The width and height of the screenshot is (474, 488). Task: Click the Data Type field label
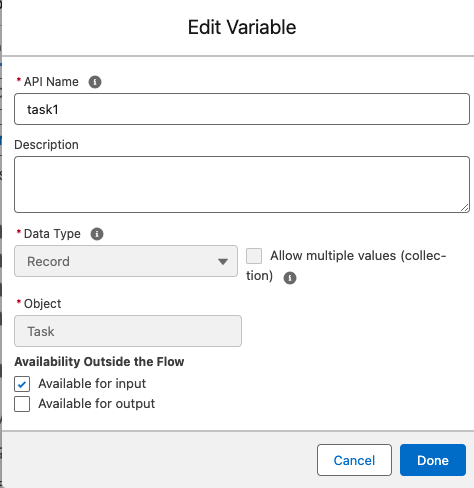tap(52, 234)
